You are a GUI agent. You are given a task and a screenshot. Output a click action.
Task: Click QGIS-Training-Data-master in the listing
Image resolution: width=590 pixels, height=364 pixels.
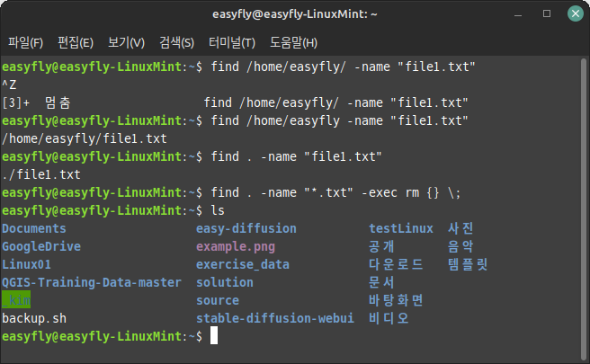[92, 282]
